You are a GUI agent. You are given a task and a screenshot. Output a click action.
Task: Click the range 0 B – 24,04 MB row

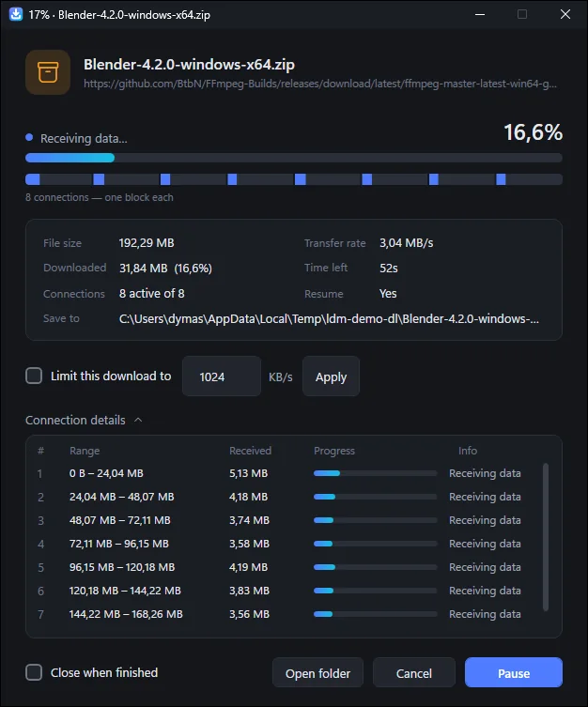point(106,473)
